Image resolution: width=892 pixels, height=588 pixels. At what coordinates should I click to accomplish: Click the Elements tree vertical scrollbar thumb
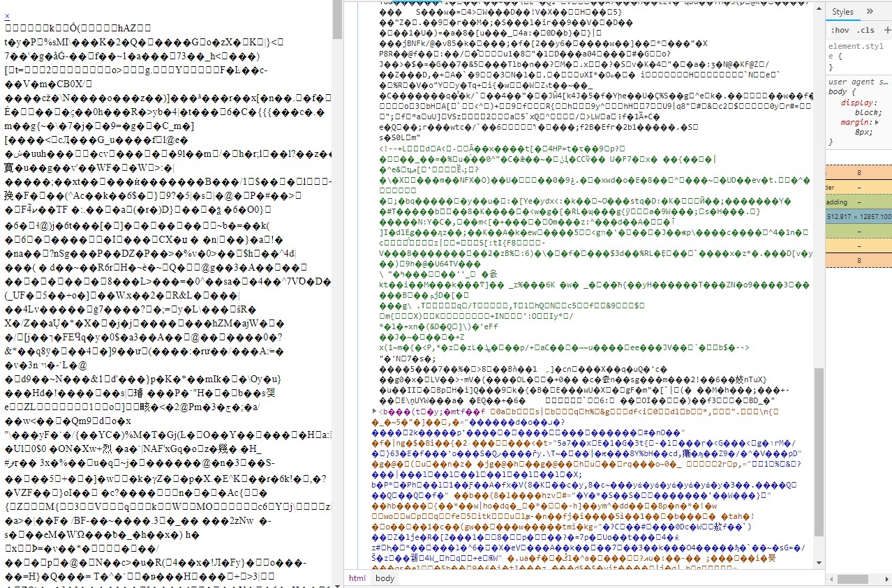pyautogui.click(x=819, y=452)
